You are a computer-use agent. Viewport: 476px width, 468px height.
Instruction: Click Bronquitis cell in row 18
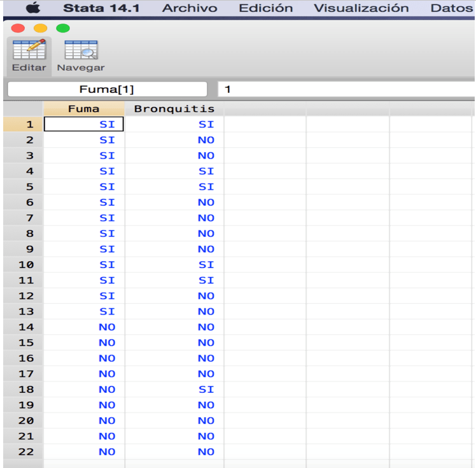click(174, 390)
